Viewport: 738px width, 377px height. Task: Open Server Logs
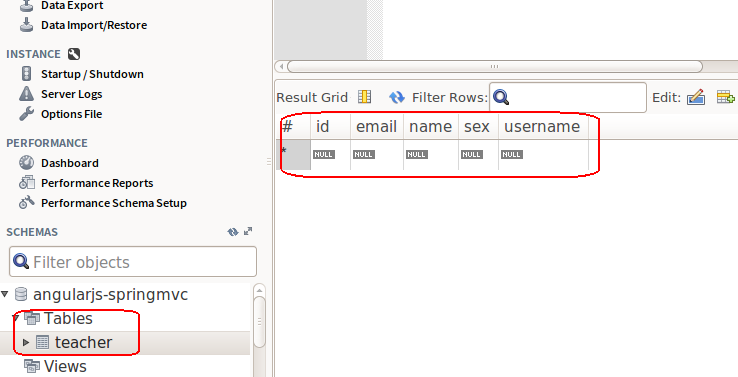72,94
